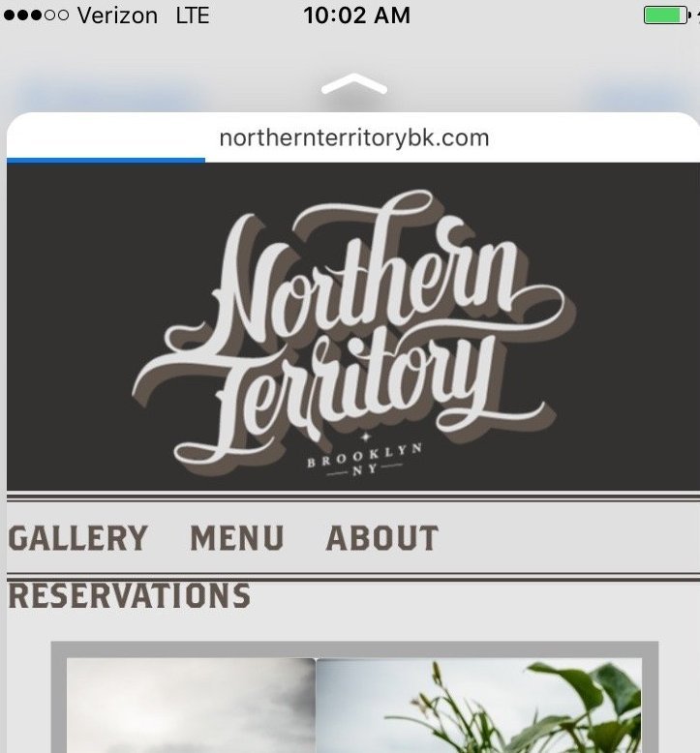
Task: Go to the About page
Action: [x=381, y=538]
